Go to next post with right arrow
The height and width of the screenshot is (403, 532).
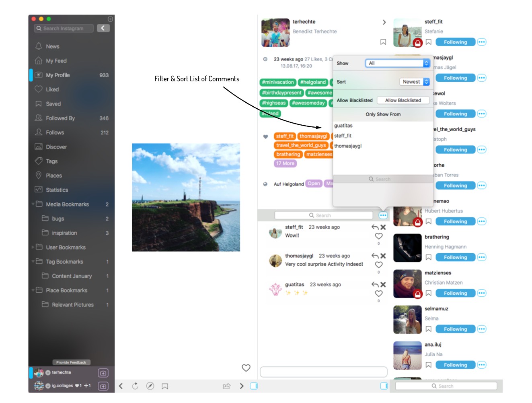[x=242, y=386]
